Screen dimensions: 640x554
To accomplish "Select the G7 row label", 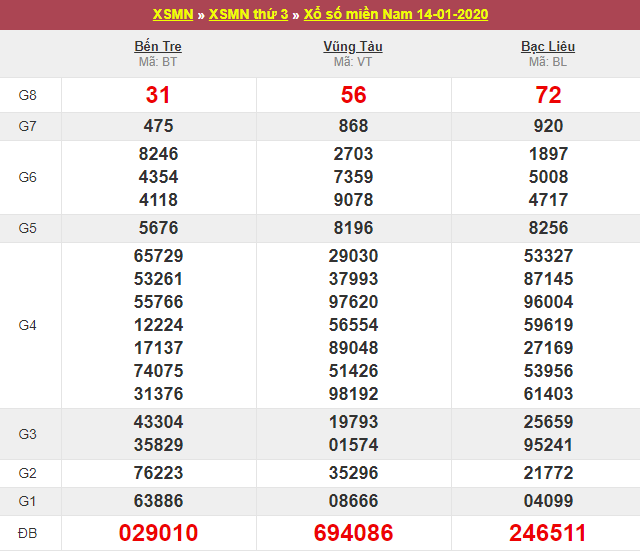I will pos(27,126).
